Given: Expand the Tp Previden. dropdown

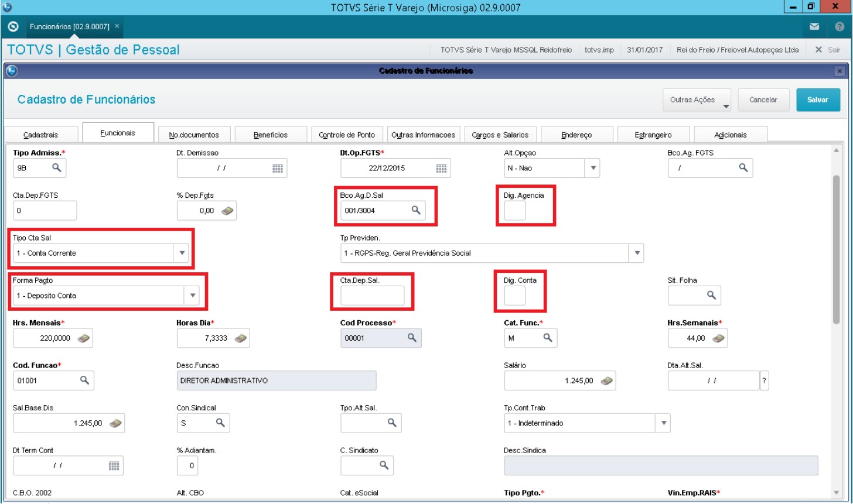Looking at the screenshot, I should [636, 253].
